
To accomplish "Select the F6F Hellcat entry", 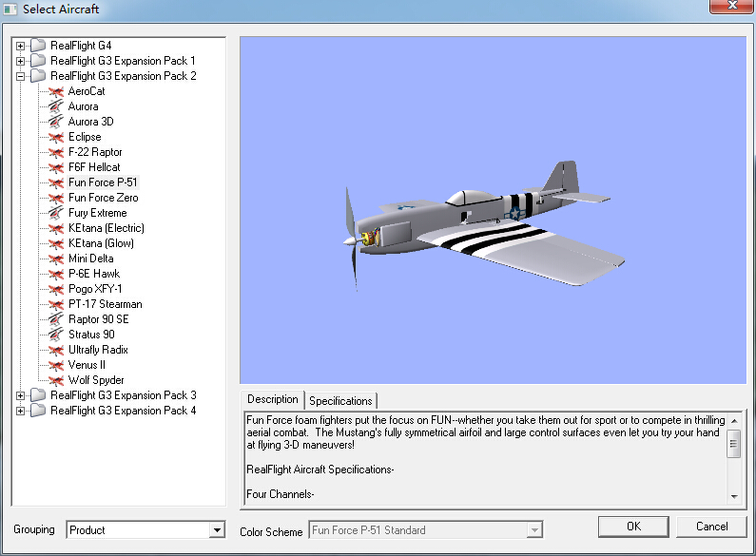I will (x=94, y=167).
